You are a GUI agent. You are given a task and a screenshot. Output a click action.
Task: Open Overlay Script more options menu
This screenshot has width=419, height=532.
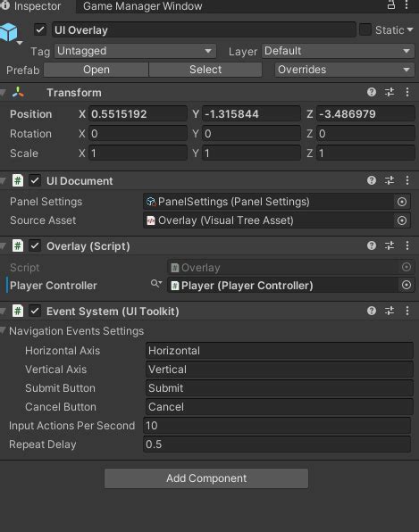tap(407, 245)
